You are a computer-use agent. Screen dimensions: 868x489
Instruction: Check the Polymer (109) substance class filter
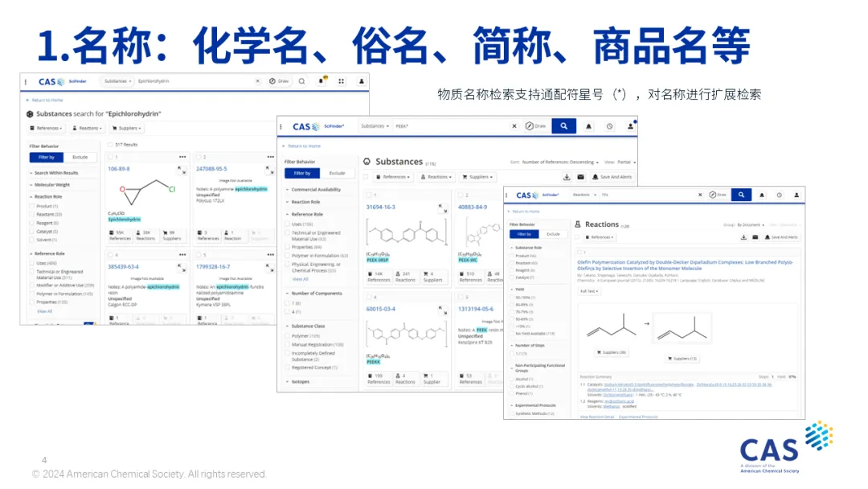pos(288,336)
